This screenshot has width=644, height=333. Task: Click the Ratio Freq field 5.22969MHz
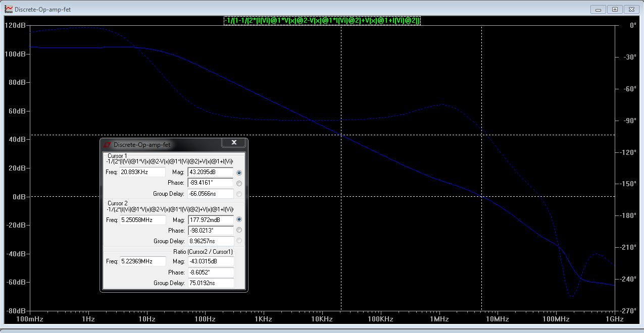[x=142, y=261]
